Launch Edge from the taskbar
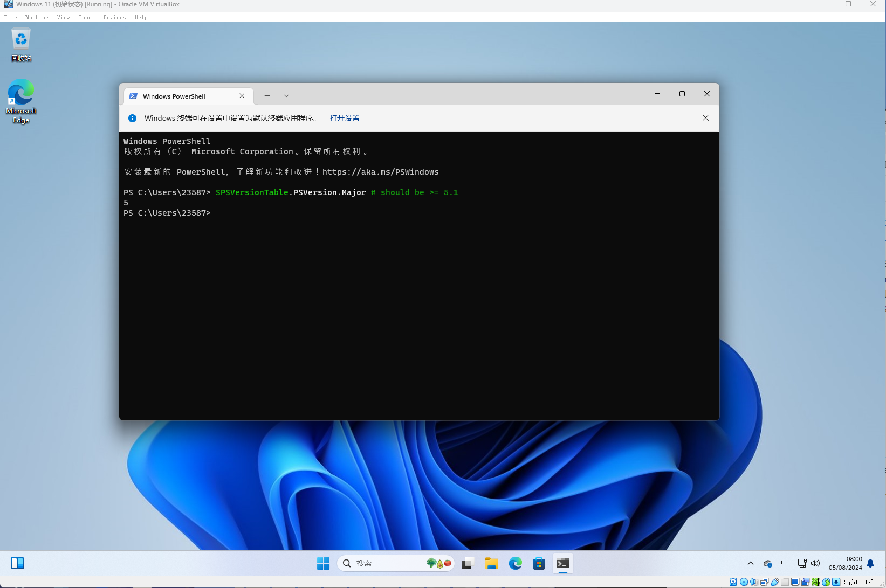Screen dimensions: 886x588 pyautogui.click(x=516, y=563)
